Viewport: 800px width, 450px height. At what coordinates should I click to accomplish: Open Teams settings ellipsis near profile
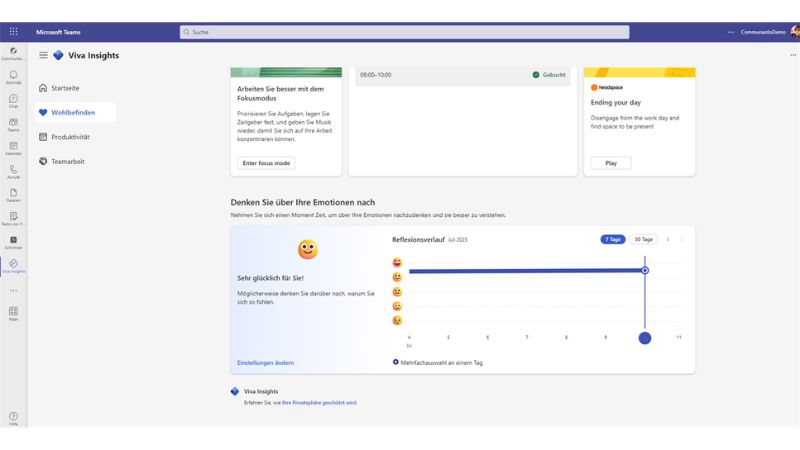coord(731,32)
